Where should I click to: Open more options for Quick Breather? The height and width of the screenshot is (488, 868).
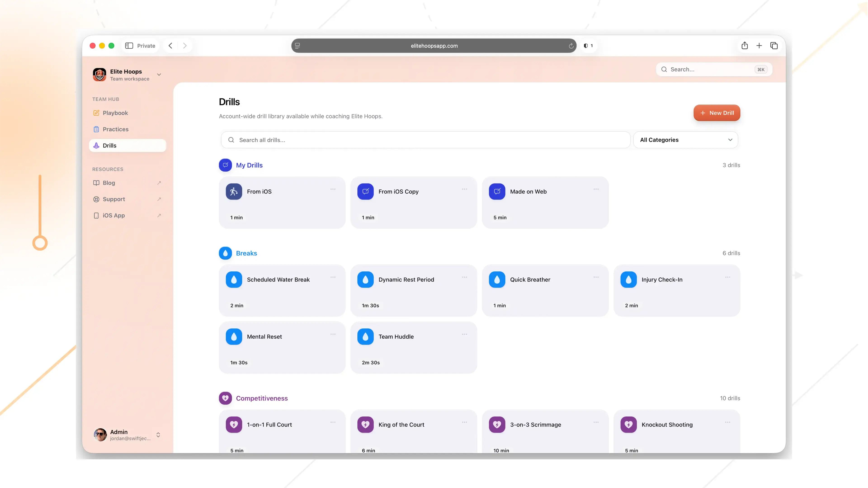point(596,277)
